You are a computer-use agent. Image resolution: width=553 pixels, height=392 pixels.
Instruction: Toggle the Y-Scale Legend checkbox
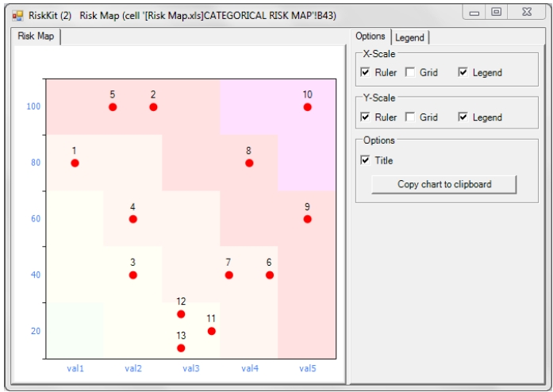(x=463, y=117)
